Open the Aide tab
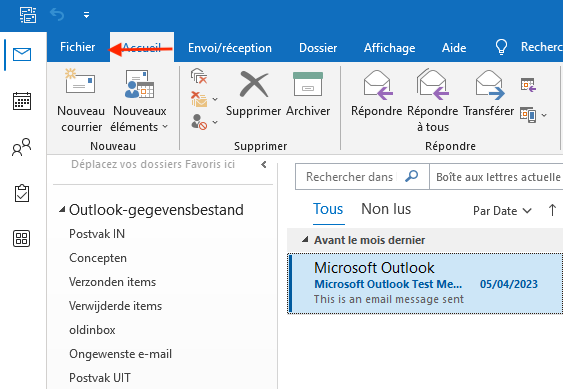 [x=454, y=48]
